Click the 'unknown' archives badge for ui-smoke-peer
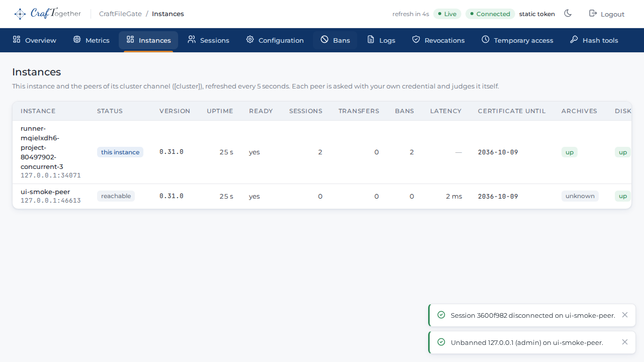This screenshot has width=644, height=362. click(x=580, y=196)
